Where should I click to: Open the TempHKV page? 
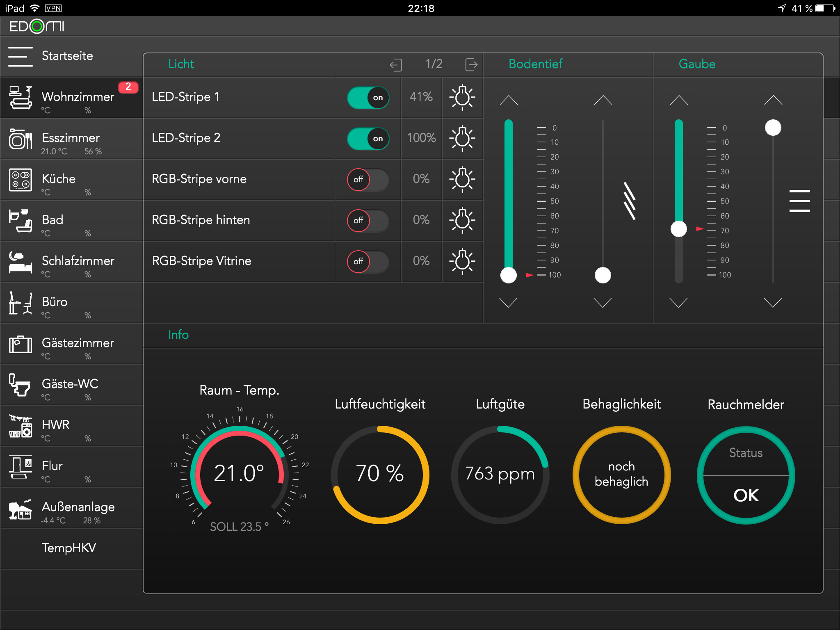click(69, 548)
